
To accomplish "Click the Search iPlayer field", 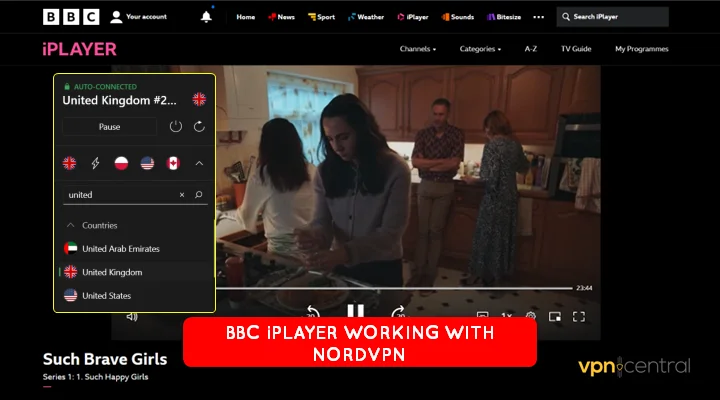I will click(x=613, y=17).
